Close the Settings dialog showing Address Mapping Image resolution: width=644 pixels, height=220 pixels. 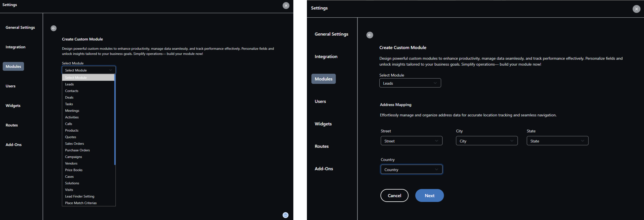pos(636,9)
